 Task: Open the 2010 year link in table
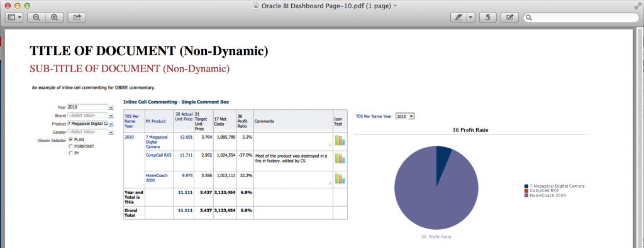(129, 137)
